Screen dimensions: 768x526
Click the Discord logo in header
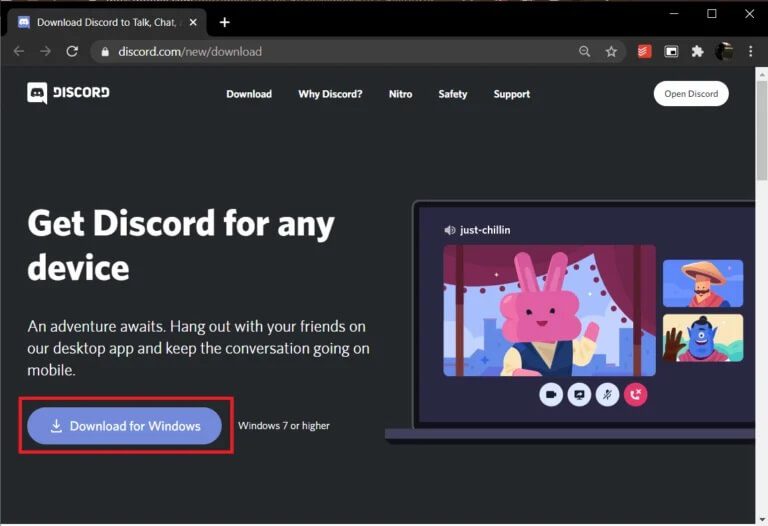pos(68,93)
